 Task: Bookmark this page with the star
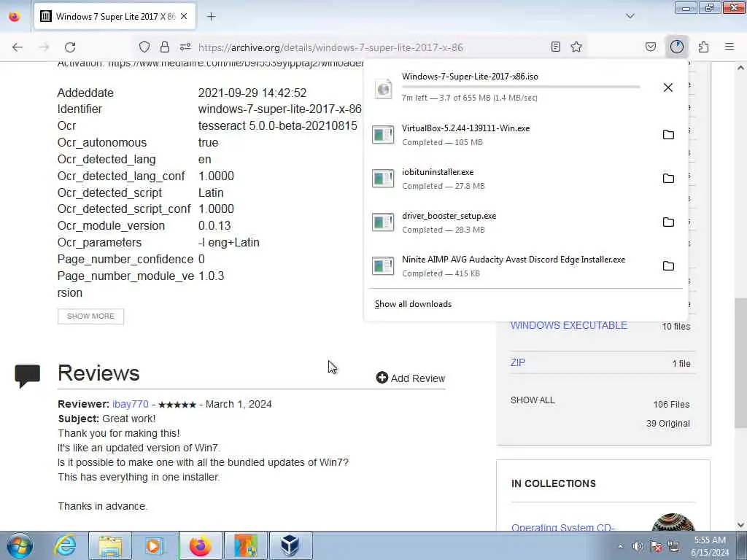(576, 47)
